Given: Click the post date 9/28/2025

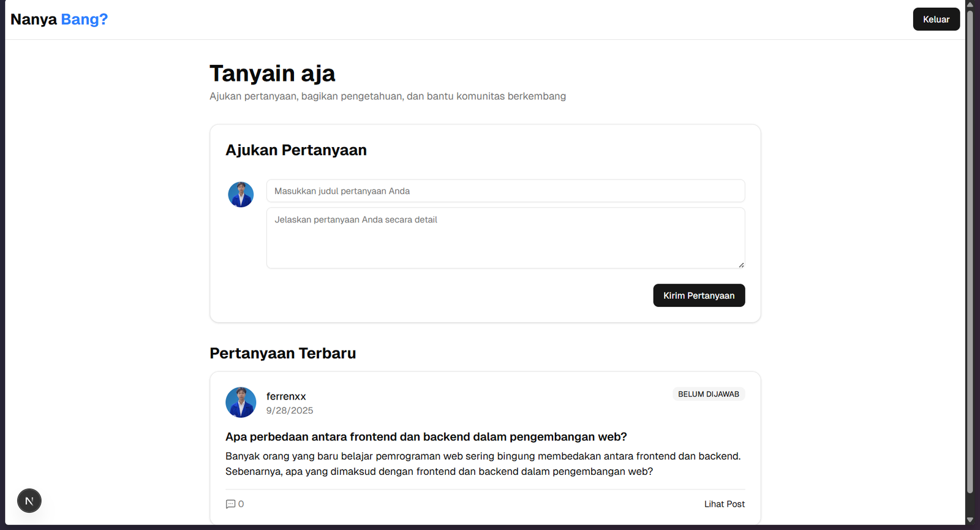Looking at the screenshot, I should (x=290, y=411).
